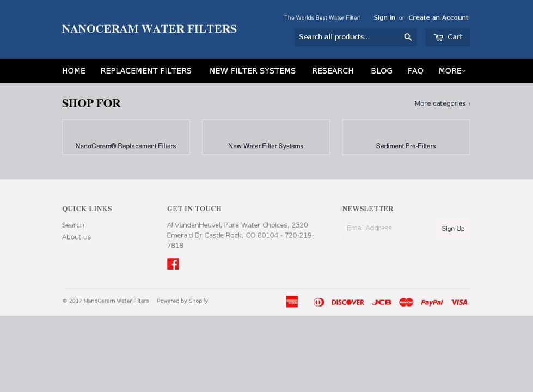The height and width of the screenshot is (392, 533).
Task: Click the PayPal payment logo
Action: [432, 302]
